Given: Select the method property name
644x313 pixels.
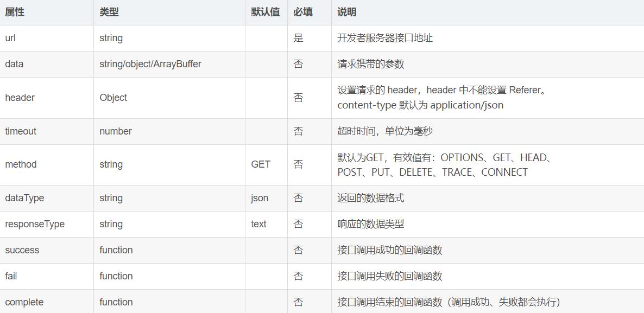Looking at the screenshot, I should click(21, 164).
